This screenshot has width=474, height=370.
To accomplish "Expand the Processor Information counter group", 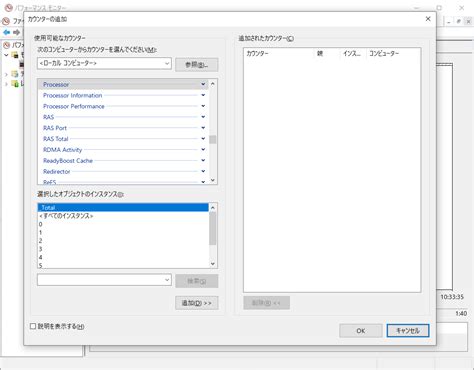I will pyautogui.click(x=203, y=95).
